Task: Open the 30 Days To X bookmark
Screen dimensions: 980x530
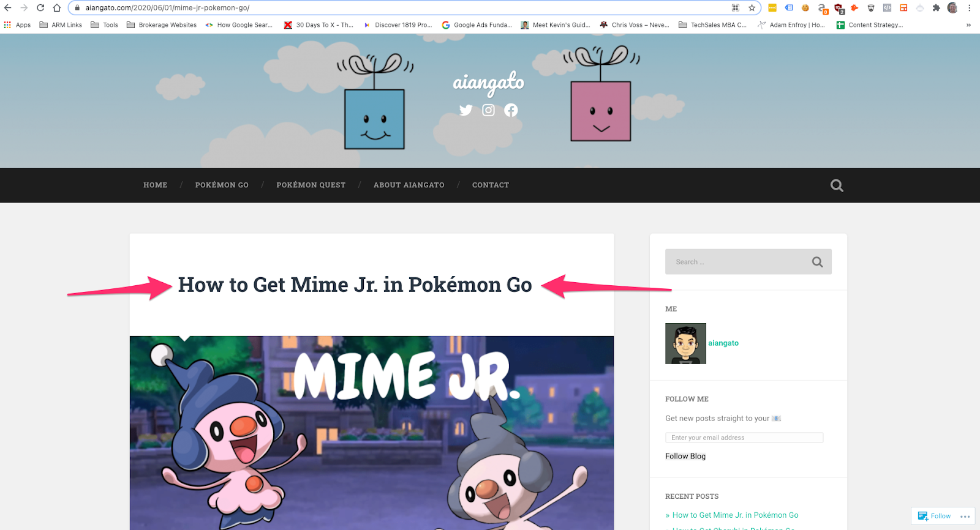Action: (x=318, y=25)
